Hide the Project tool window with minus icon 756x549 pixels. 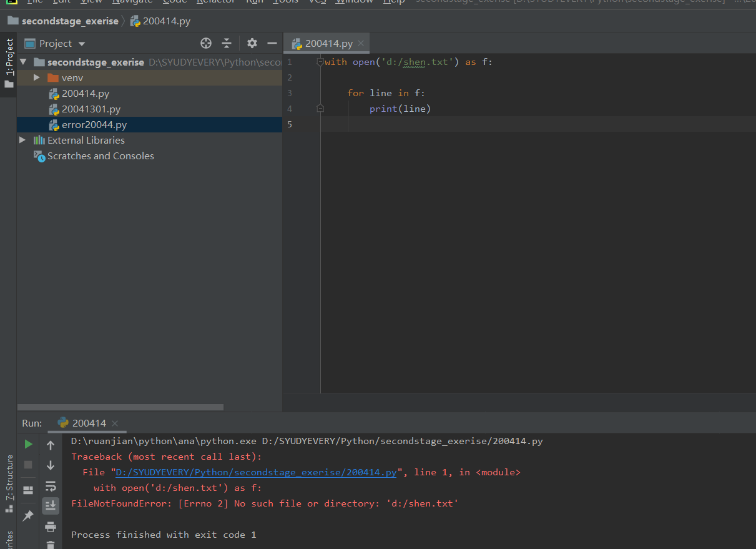pos(272,43)
